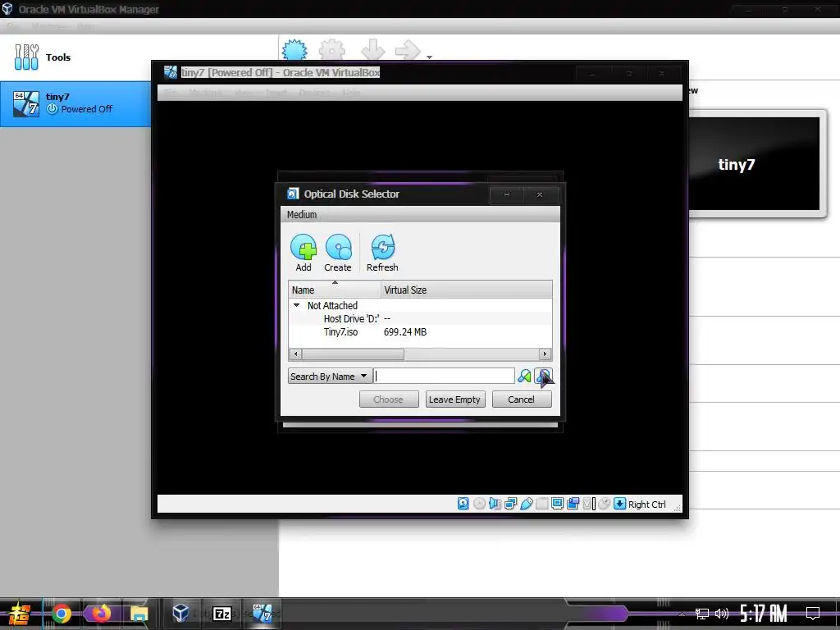This screenshot has height=630, width=840.
Task: Click the display status bar icon
Action: point(557,504)
